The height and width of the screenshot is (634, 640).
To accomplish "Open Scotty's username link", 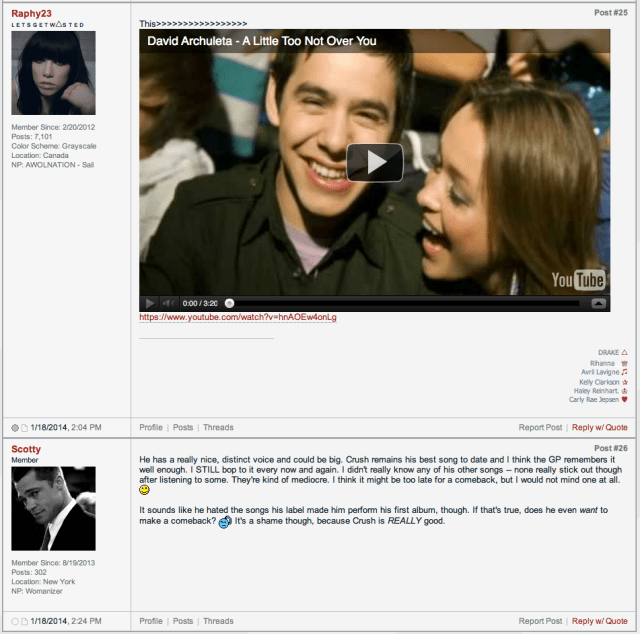I will [x=26, y=449].
